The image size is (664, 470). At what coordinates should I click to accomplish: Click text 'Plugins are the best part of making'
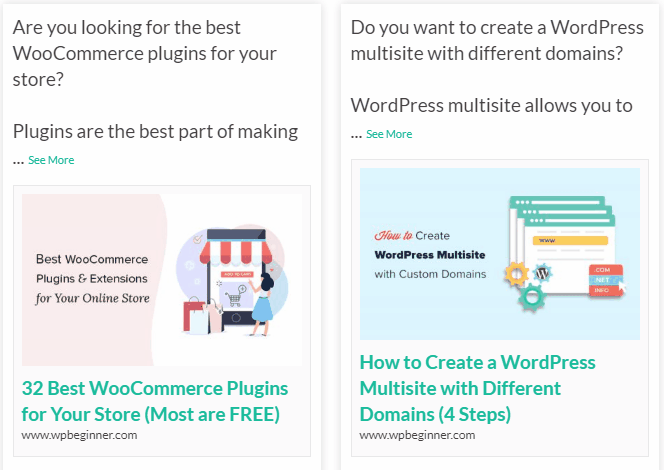click(x=155, y=132)
